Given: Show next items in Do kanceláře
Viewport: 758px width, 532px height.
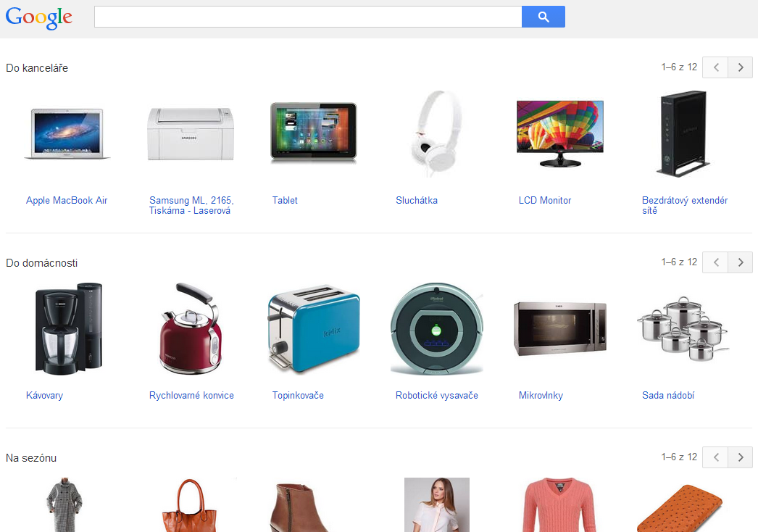Looking at the screenshot, I should click(740, 67).
